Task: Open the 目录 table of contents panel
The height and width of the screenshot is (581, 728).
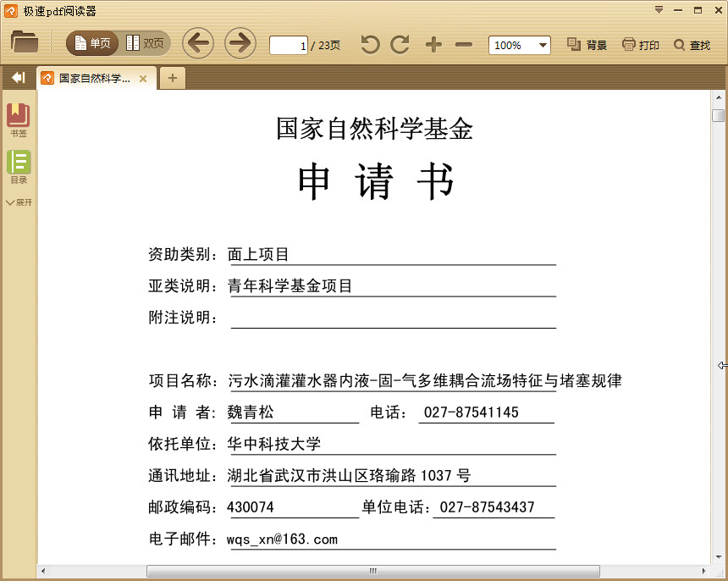Action: point(19,165)
